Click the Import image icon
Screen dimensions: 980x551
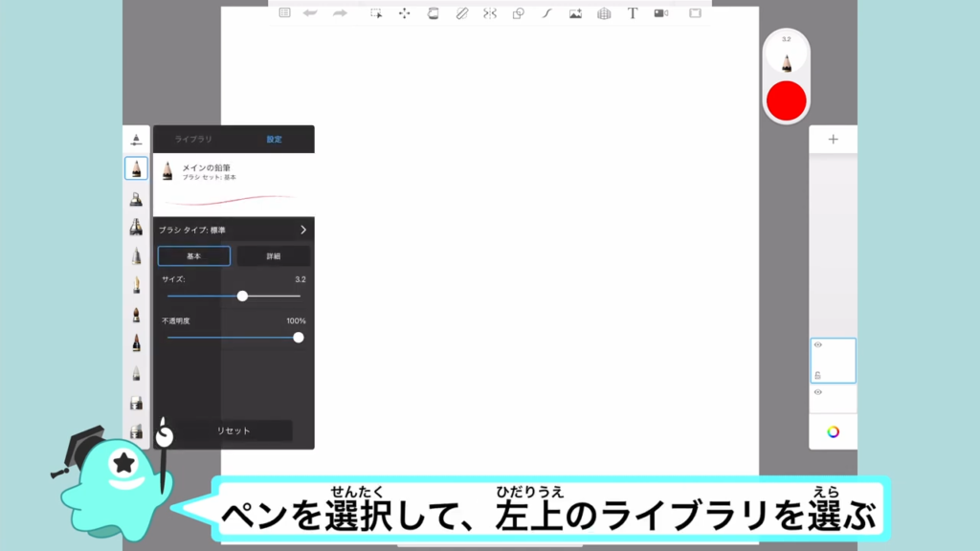tap(575, 13)
